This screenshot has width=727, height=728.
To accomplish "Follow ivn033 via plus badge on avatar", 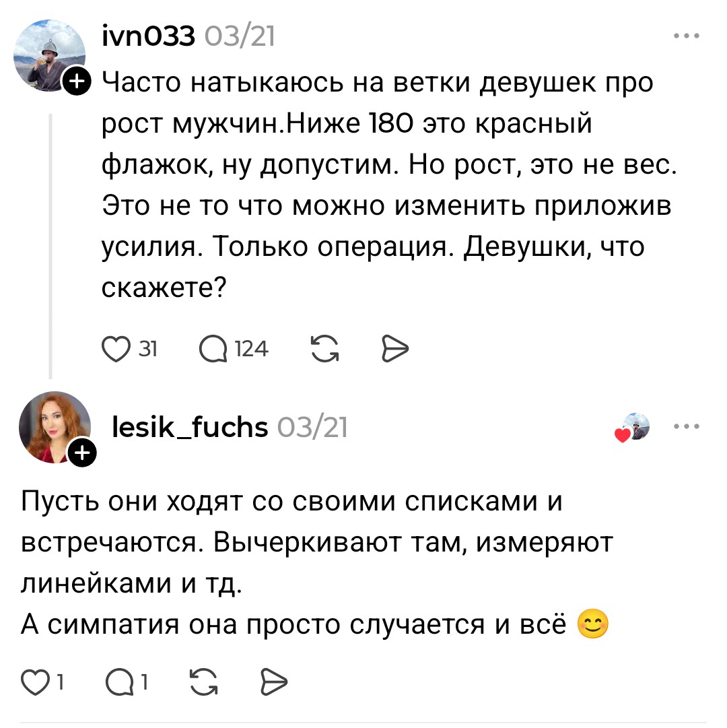I will point(77,82).
